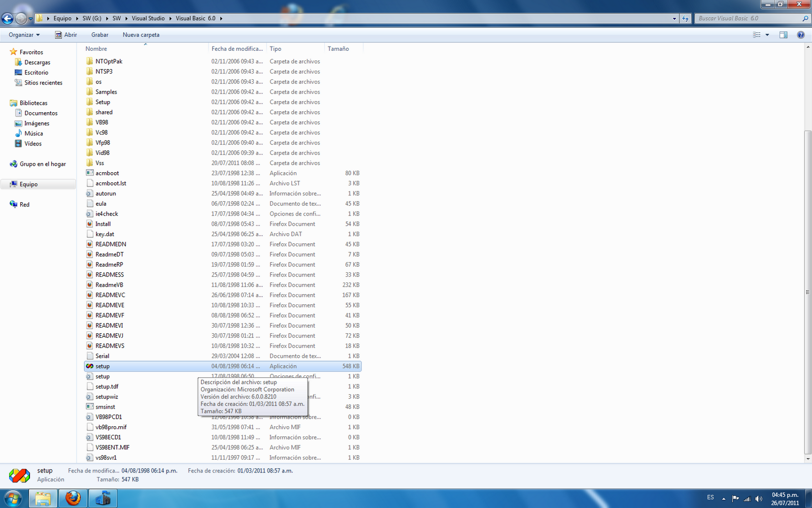
Task: Click the change view icon
Action: (x=757, y=35)
